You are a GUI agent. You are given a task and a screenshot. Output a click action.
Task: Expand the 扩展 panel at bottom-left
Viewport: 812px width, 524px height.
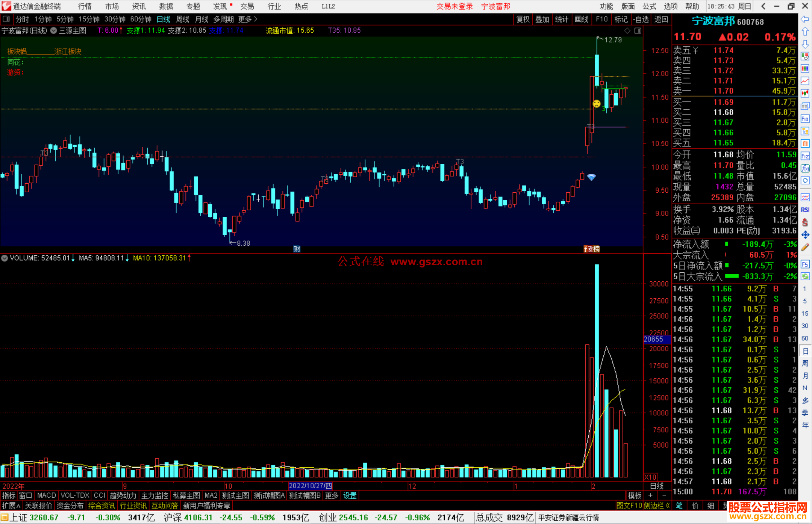pyautogui.click(x=11, y=506)
